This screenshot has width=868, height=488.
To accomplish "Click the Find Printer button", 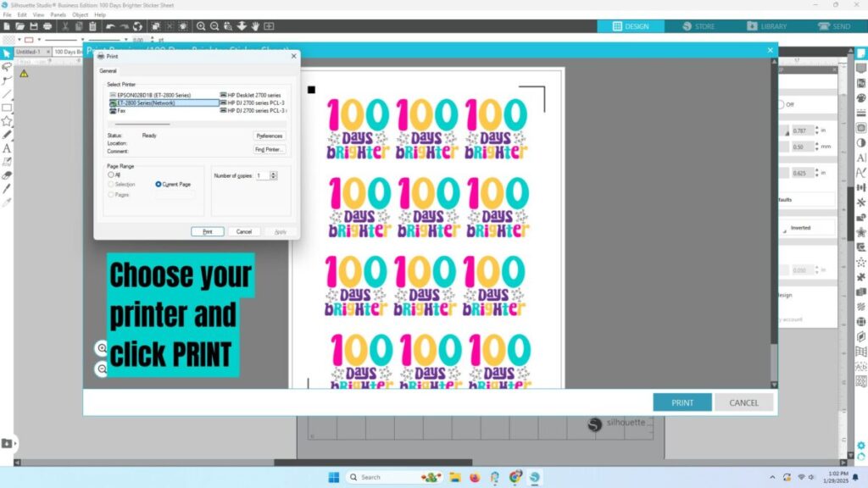I will [x=270, y=150].
